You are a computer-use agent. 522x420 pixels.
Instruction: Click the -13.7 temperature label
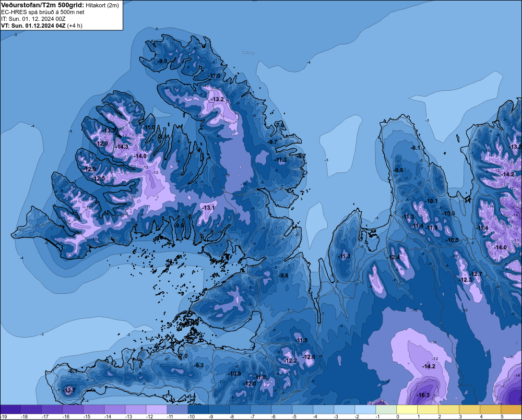69,390
